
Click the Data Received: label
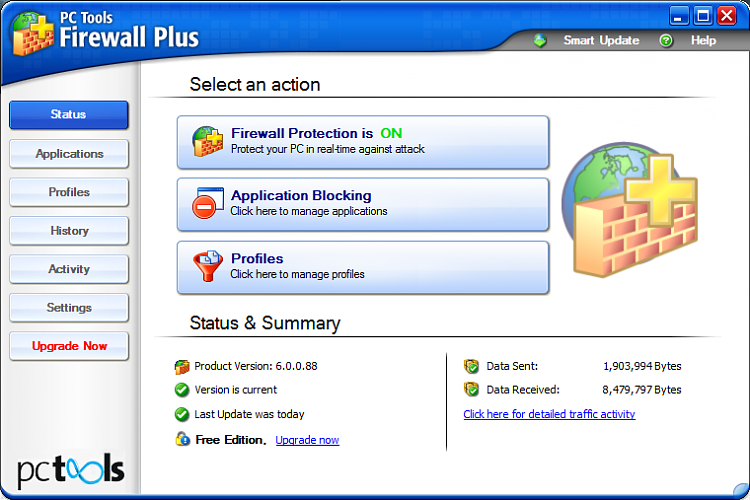click(523, 390)
